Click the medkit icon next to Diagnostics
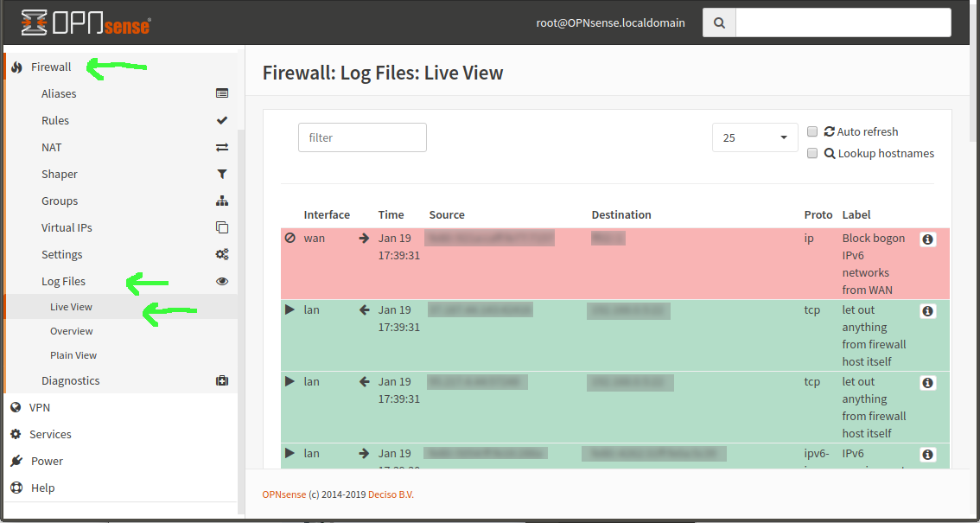 click(222, 380)
